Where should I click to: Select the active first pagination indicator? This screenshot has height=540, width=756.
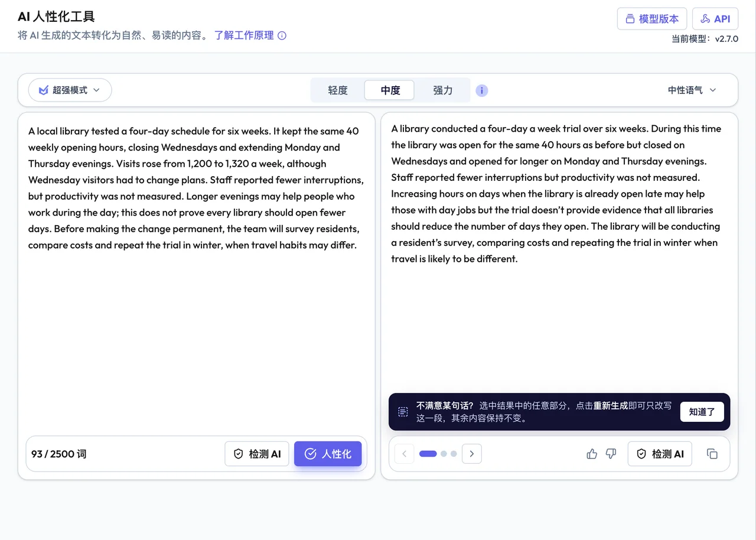pos(428,454)
